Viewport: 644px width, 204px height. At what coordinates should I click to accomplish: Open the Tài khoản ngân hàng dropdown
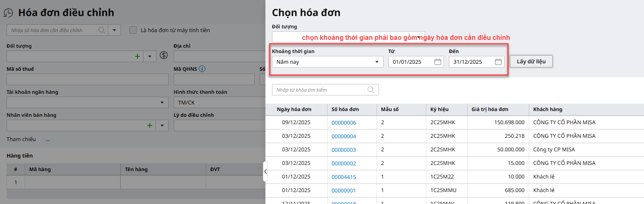click(x=162, y=102)
